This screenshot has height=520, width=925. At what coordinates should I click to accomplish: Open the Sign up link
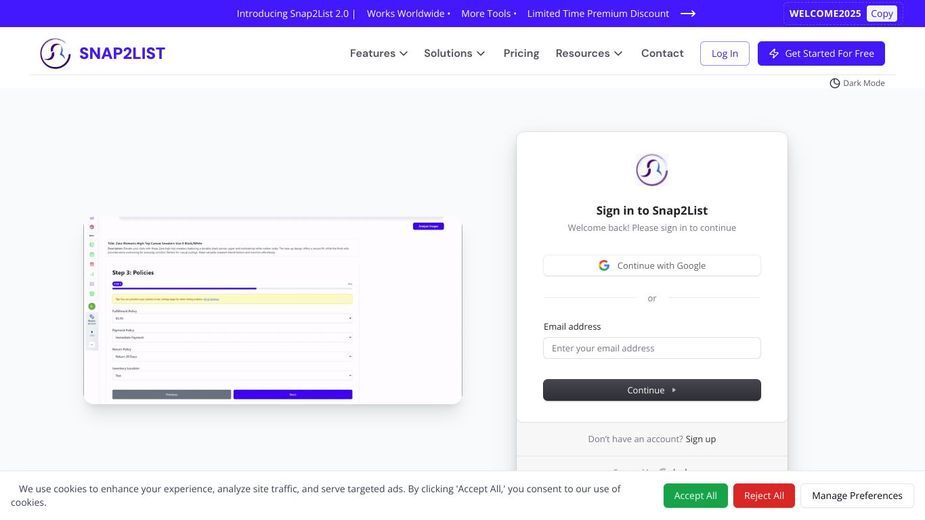pyautogui.click(x=700, y=439)
